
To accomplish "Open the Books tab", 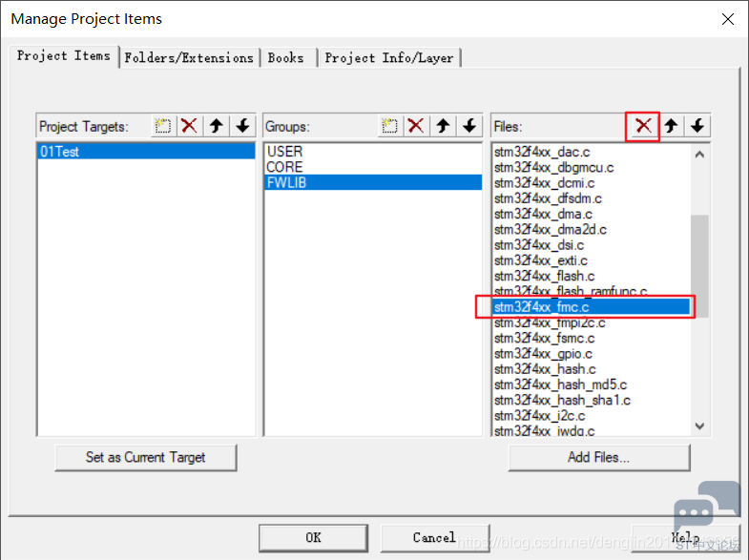I will point(286,58).
